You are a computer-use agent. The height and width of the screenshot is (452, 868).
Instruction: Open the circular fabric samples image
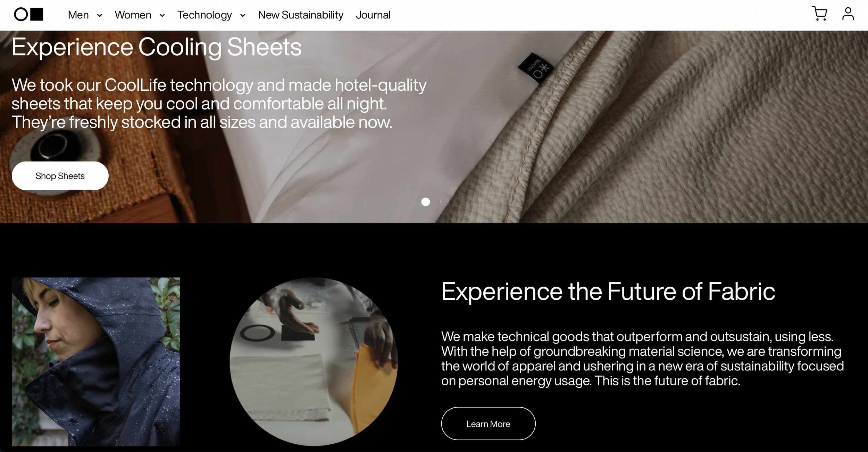[x=314, y=362]
